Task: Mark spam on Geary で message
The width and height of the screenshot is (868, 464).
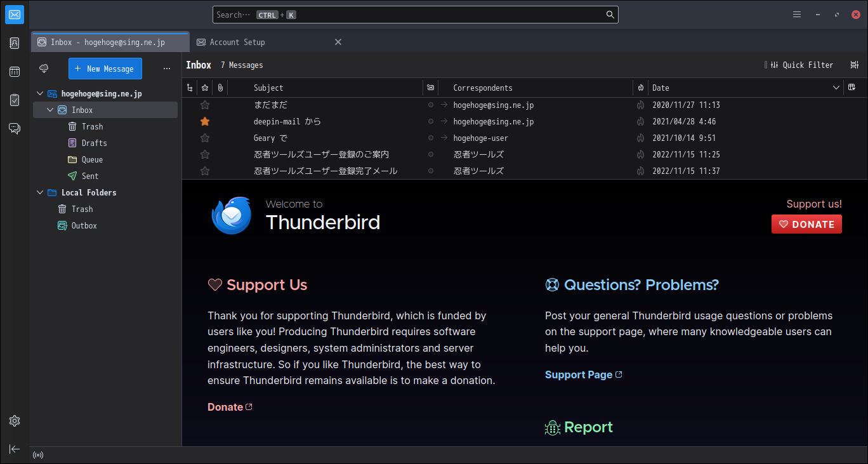Action: tap(641, 138)
